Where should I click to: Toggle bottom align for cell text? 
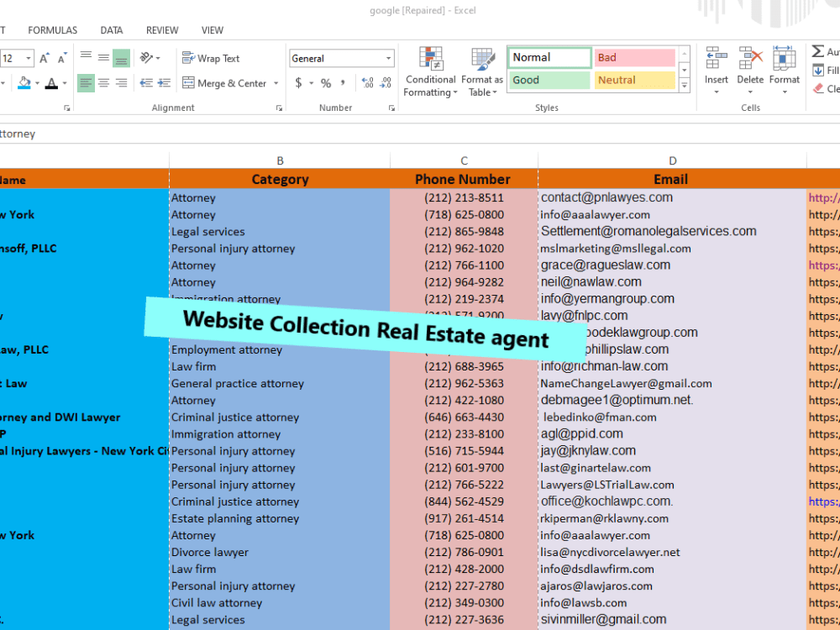[x=121, y=57]
